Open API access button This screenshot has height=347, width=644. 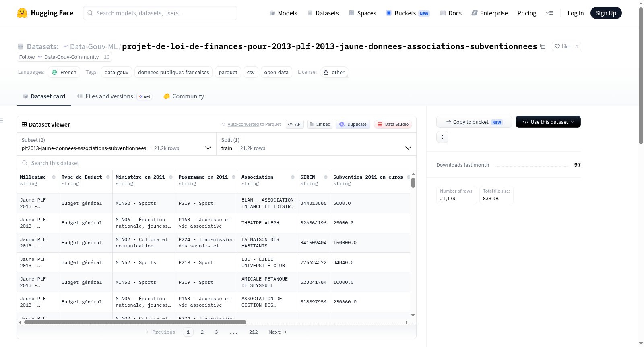[x=295, y=124]
